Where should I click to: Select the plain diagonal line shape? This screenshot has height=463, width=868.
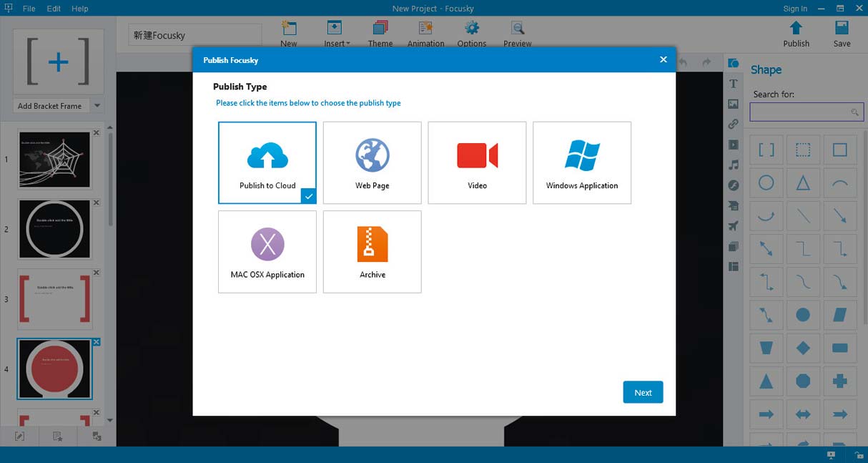[x=803, y=215]
